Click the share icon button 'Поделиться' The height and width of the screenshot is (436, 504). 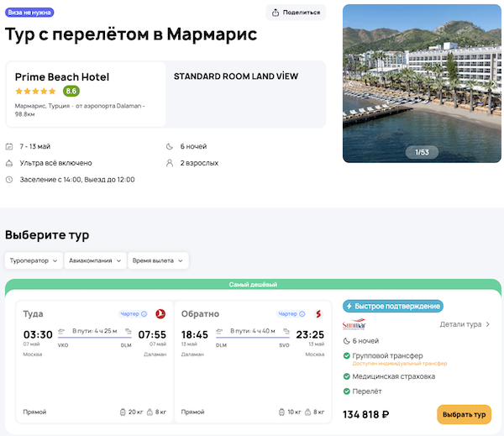tap(296, 13)
